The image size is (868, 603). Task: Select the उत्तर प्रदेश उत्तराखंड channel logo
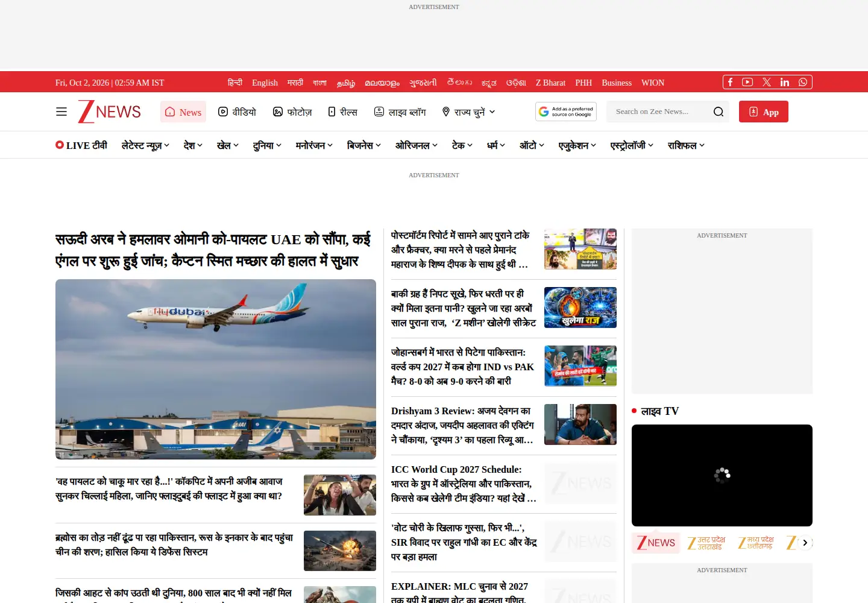(x=706, y=543)
